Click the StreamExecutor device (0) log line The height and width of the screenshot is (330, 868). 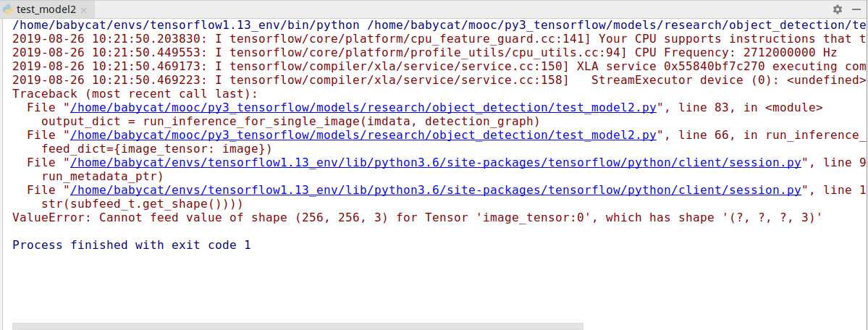click(x=439, y=80)
